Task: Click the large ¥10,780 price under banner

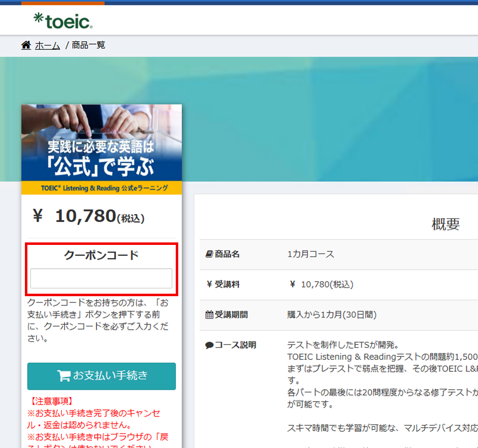Action: point(89,216)
